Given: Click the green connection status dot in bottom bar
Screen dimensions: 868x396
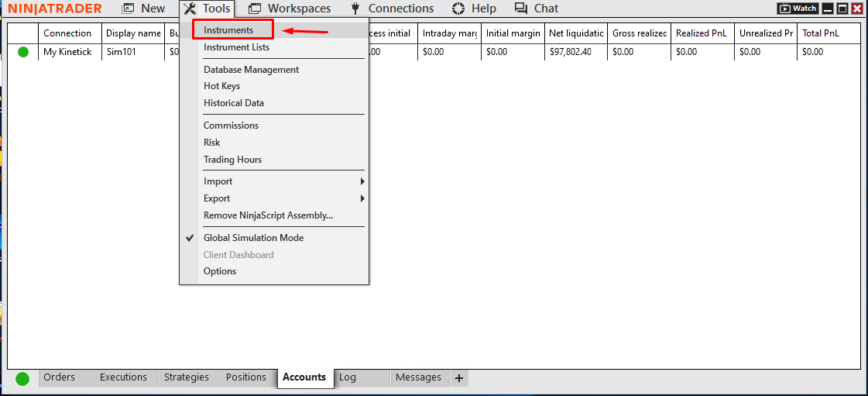Looking at the screenshot, I should click(x=22, y=378).
